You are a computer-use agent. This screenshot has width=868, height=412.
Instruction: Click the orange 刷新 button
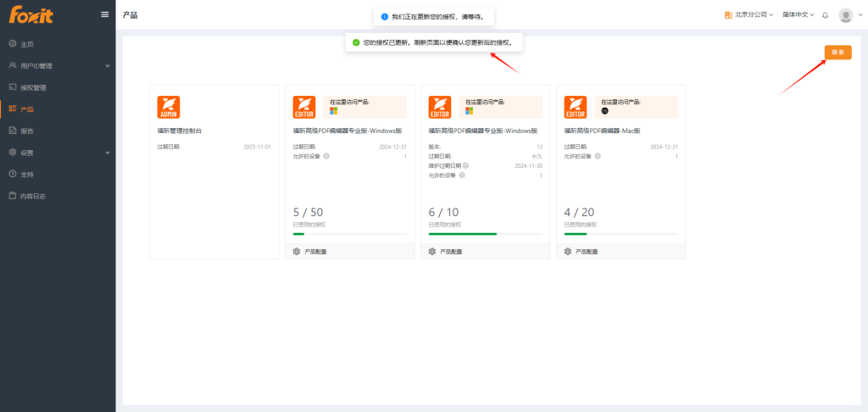(x=838, y=52)
